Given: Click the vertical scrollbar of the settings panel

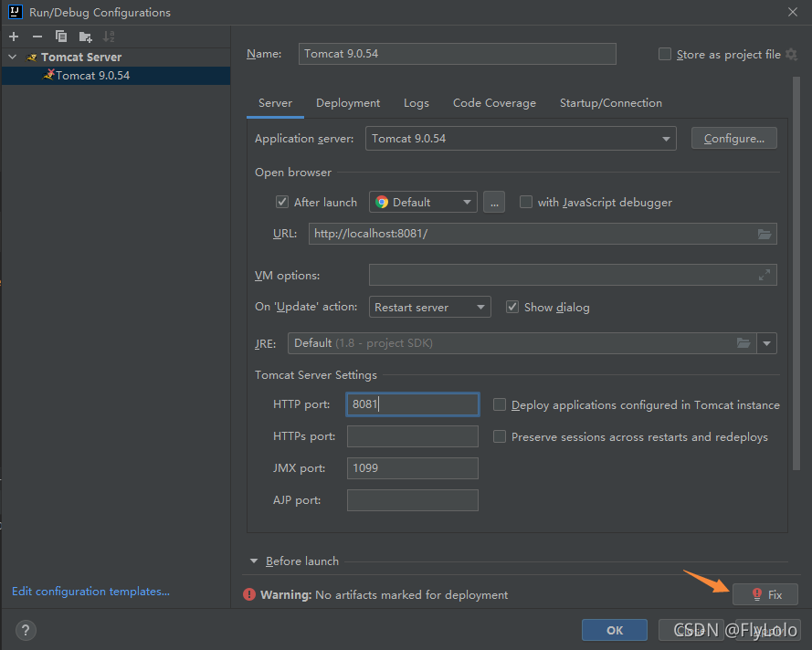Looking at the screenshot, I should [796, 273].
